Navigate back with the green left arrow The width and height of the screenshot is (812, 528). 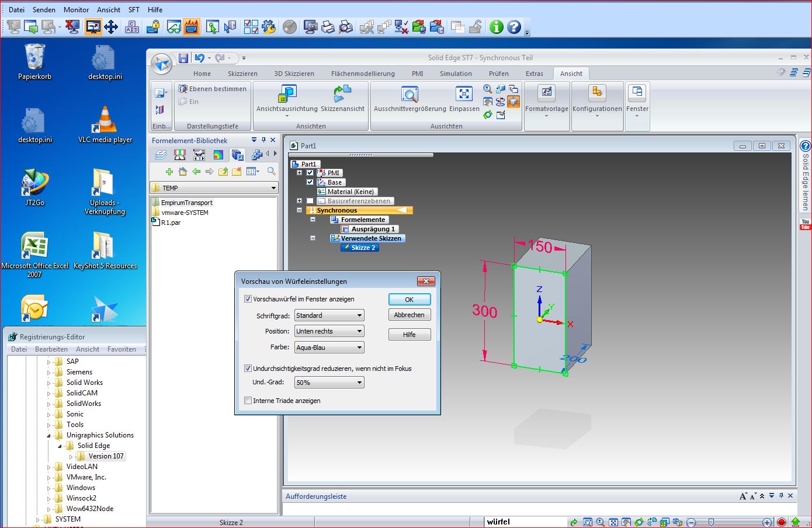196,172
